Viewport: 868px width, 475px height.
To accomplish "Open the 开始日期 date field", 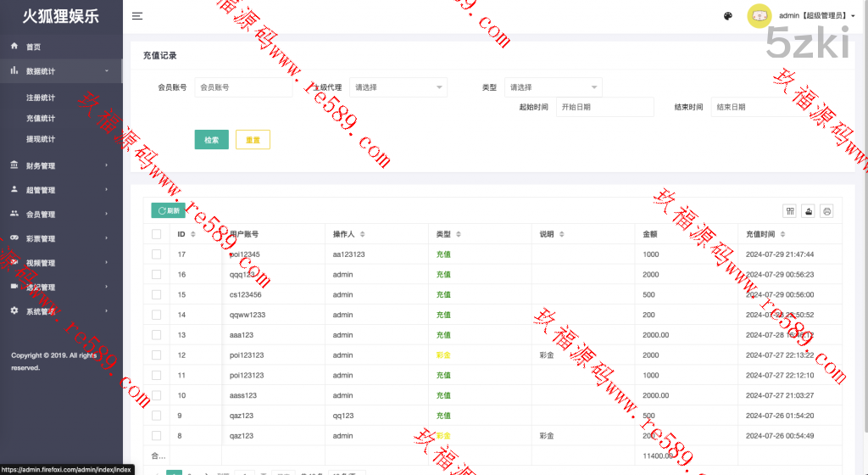I will pos(605,107).
